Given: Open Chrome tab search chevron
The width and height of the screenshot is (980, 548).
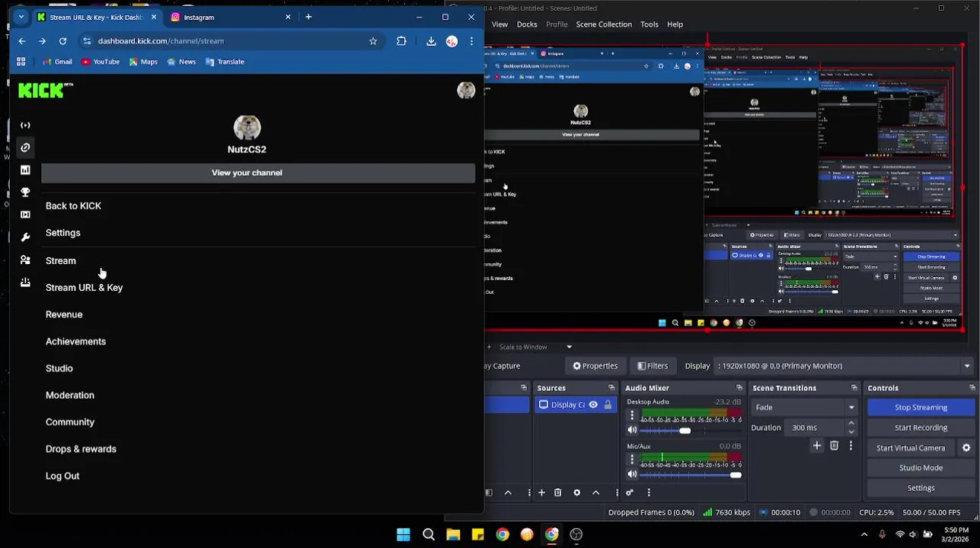Looking at the screenshot, I should pyautogui.click(x=21, y=17).
